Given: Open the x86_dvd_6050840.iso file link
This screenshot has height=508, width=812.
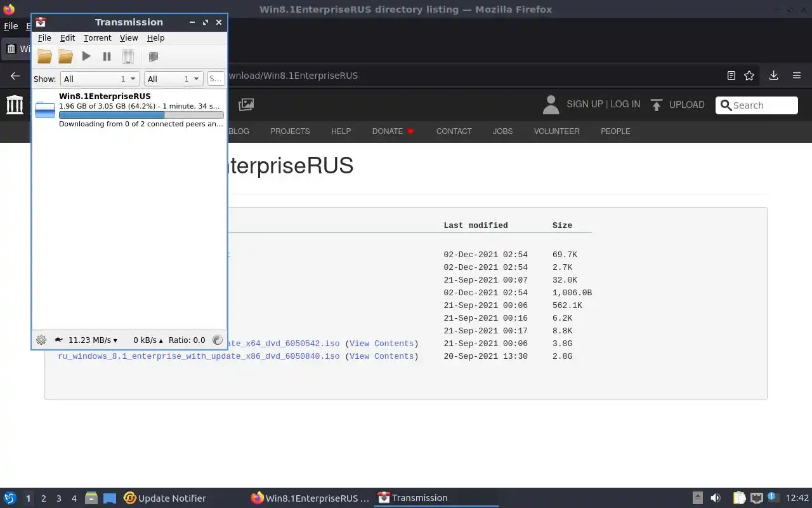Looking at the screenshot, I should (199, 356).
